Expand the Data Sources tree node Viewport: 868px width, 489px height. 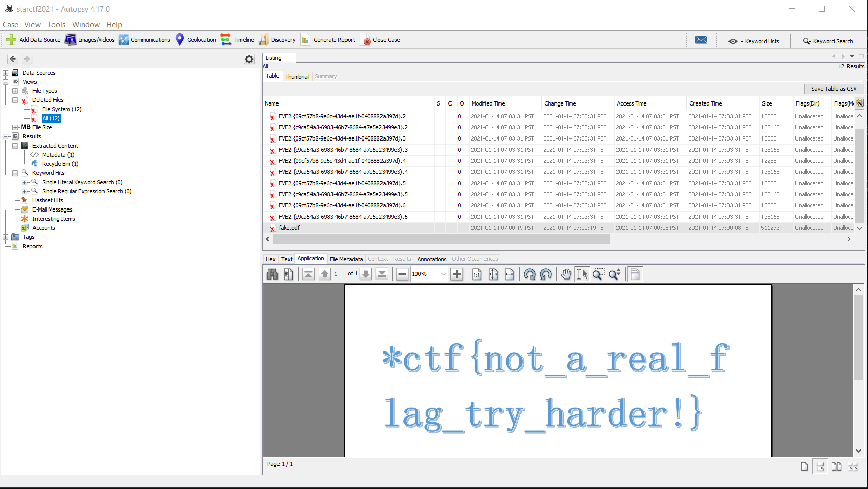click(6, 73)
